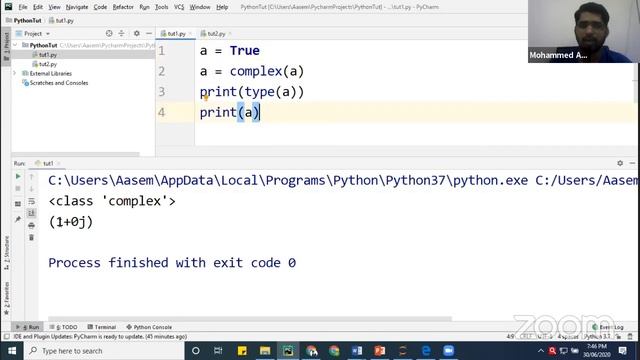This screenshot has width=640, height=360.
Task: Open Microsoft Word from the taskbar
Action: pos(357,351)
